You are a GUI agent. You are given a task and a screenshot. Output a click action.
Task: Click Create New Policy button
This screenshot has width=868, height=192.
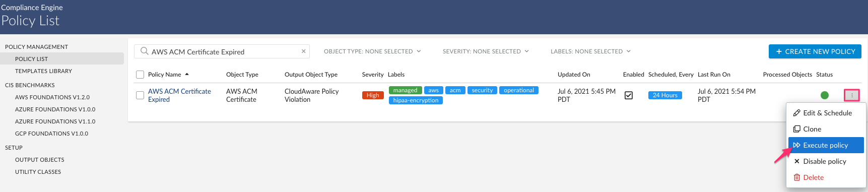815,51
